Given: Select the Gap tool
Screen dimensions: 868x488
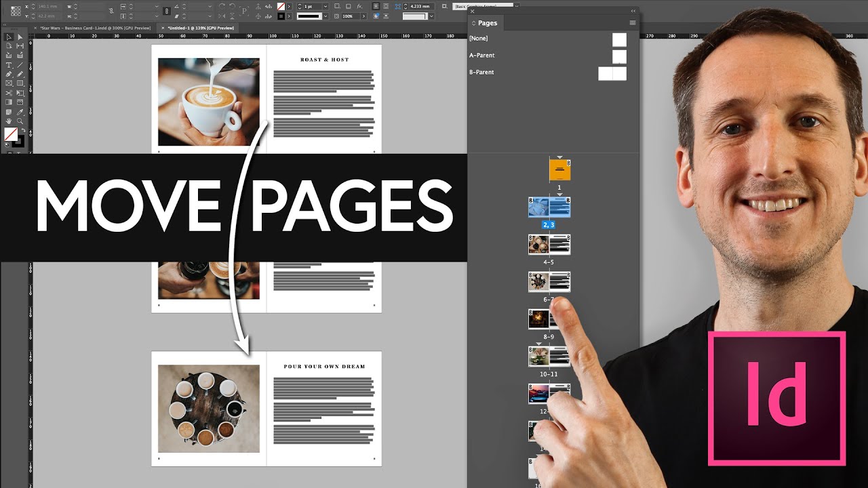Looking at the screenshot, I should 20,46.
